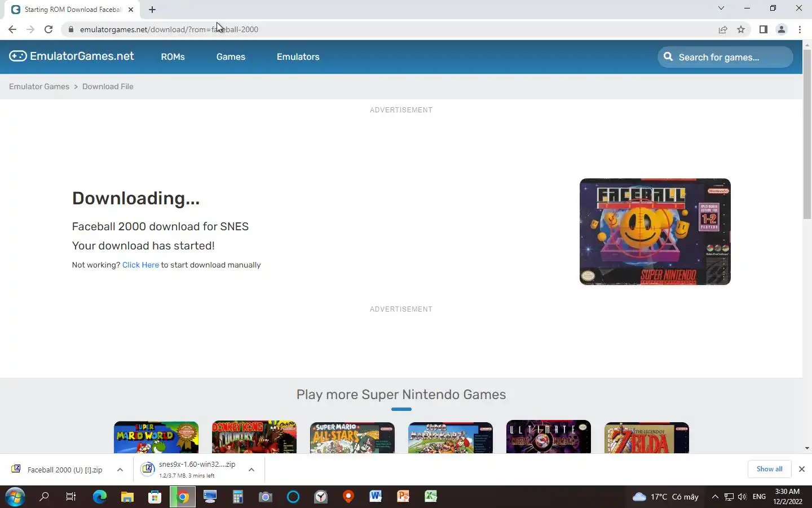812x508 pixels.
Task: Show hidden system tray icons
Action: point(715,497)
